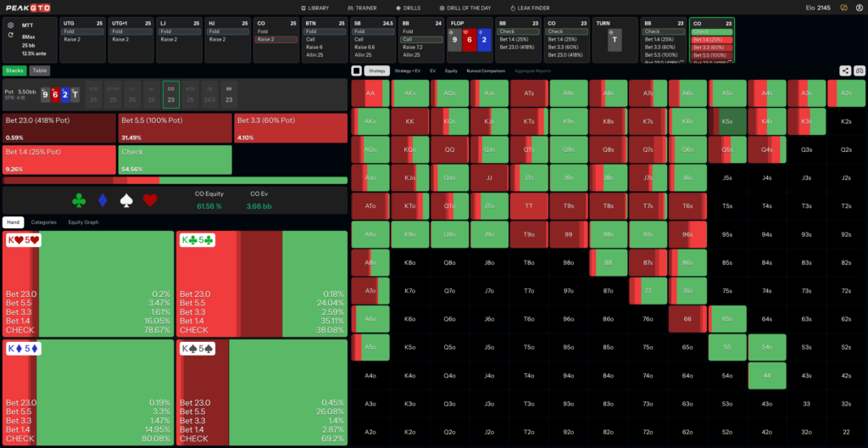Open game settings gear beside MTT
Screen dimensions: 868x448
(10, 25)
